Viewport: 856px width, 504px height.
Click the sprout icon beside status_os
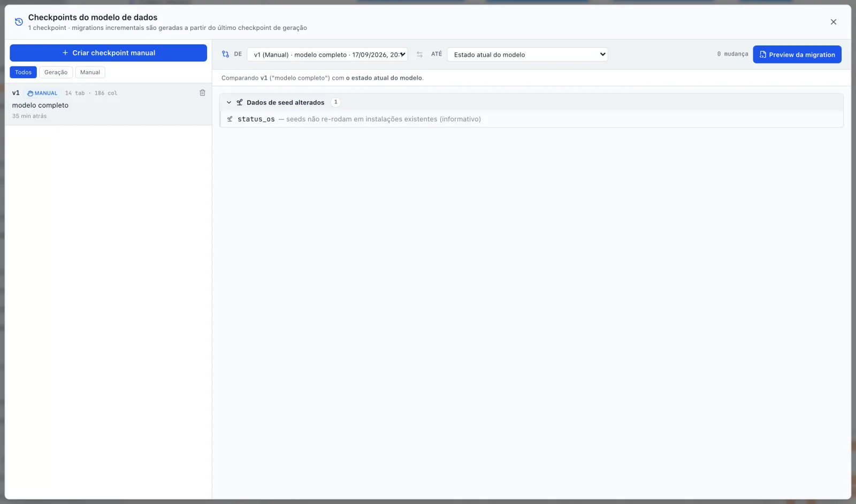(x=230, y=119)
